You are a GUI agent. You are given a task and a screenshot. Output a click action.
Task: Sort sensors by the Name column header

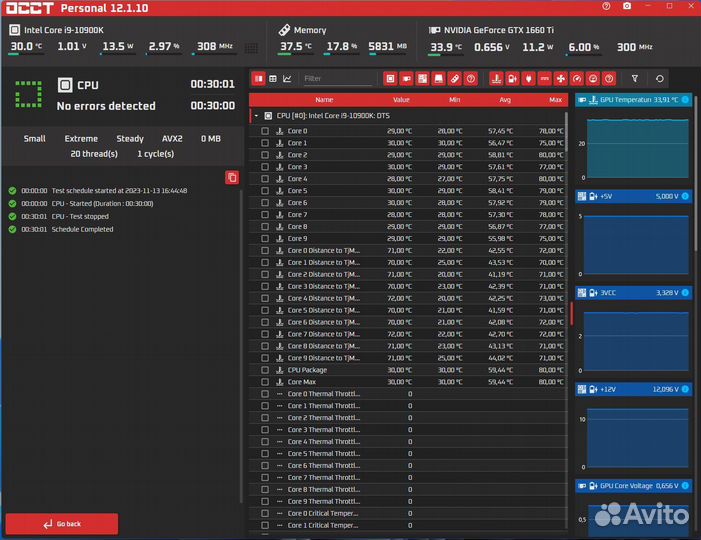coord(324,100)
